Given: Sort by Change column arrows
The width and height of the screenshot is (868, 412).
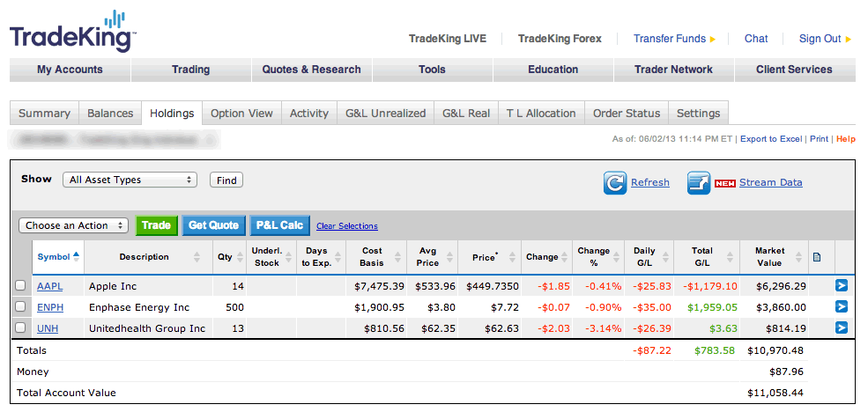Looking at the screenshot, I should 563,257.
